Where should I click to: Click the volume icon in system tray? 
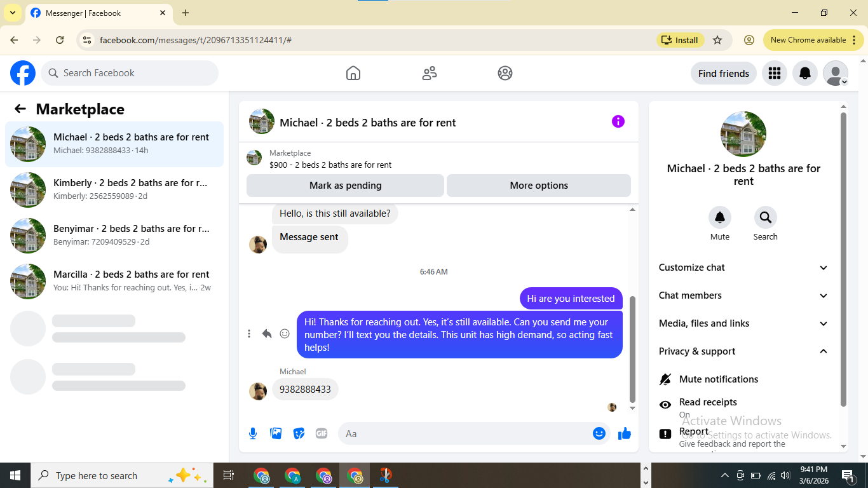click(785, 475)
